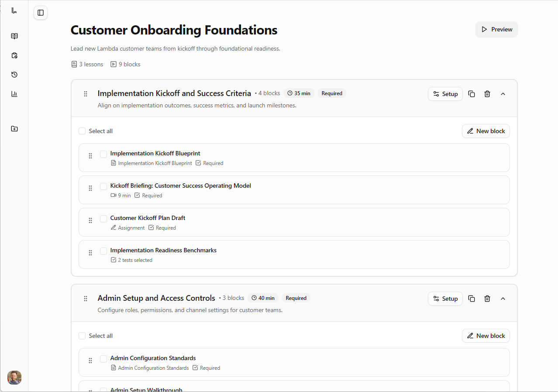Open the bar chart analytics icon
Screen dimensions: 558x392
(x=14, y=94)
